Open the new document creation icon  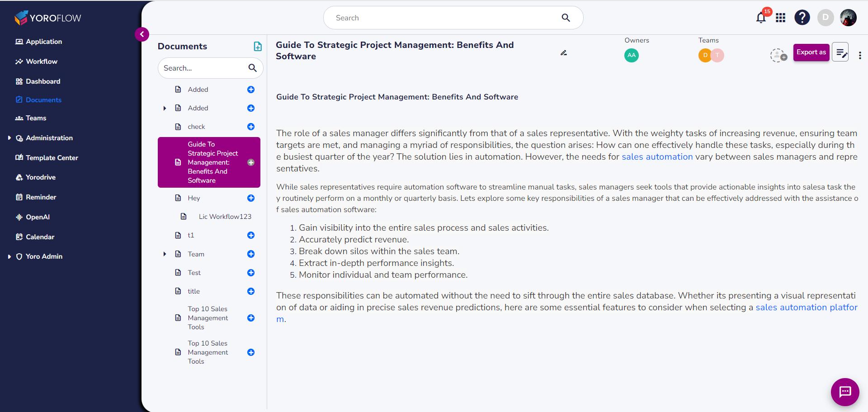coord(258,46)
